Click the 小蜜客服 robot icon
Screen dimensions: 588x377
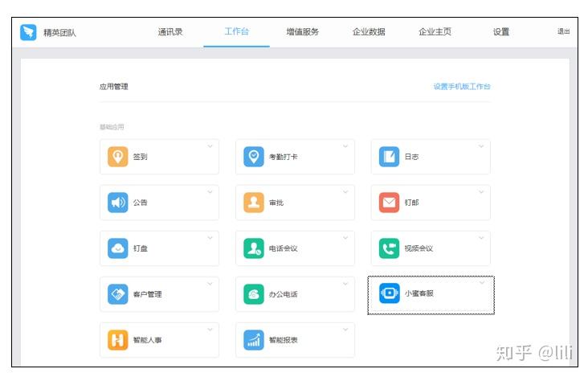(390, 293)
